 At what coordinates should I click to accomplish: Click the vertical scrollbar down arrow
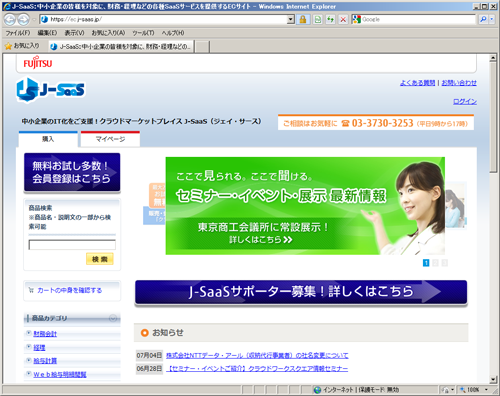pos(493,380)
